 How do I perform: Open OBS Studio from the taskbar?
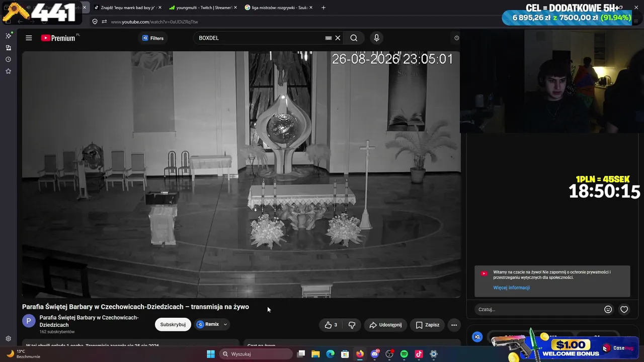[x=389, y=354]
